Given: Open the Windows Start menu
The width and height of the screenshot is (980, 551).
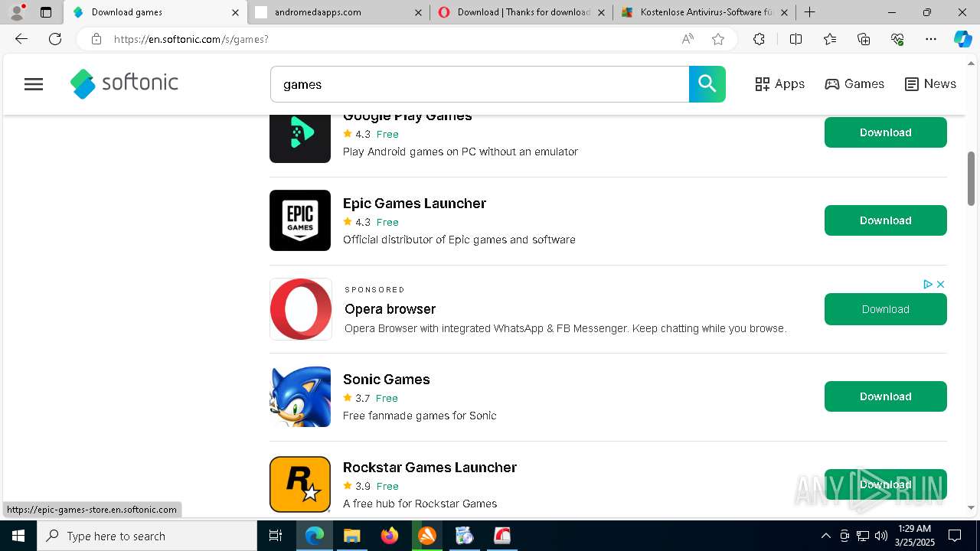Looking at the screenshot, I should click(x=18, y=536).
